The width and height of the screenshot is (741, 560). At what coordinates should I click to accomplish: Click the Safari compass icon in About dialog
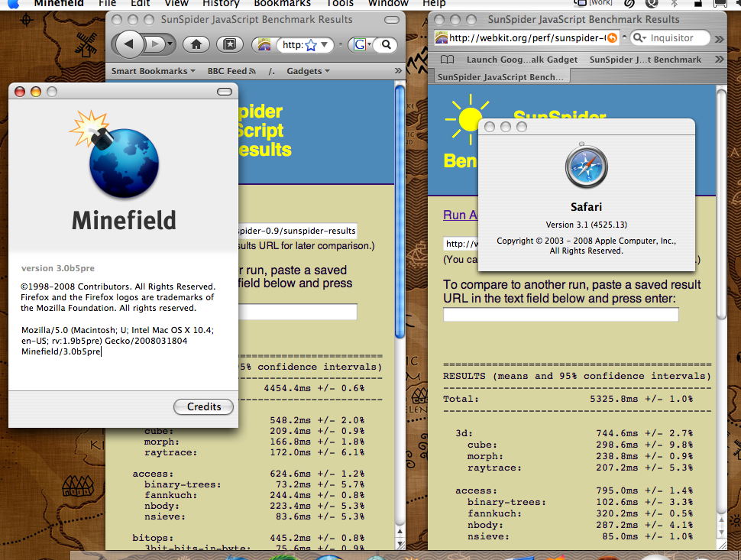pyautogui.click(x=586, y=167)
